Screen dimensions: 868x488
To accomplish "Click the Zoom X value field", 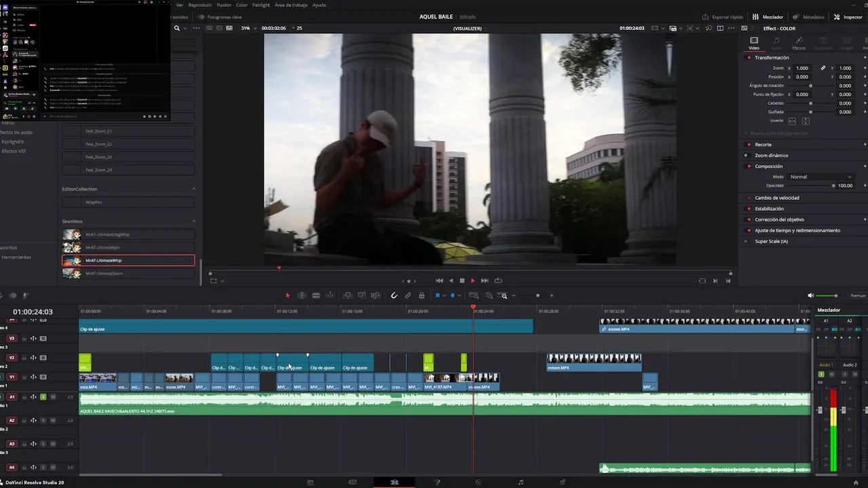I will tap(802, 68).
